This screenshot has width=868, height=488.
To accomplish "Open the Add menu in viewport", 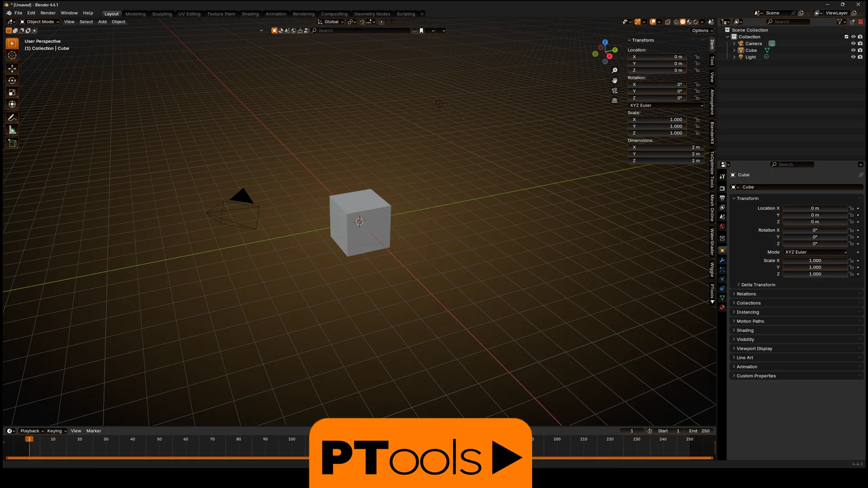I will pyautogui.click(x=102, y=22).
